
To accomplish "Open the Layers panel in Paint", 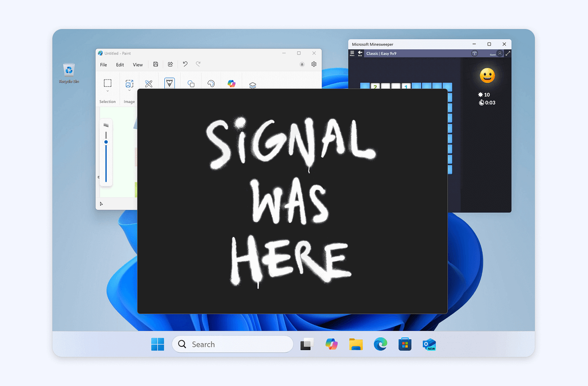I will click(252, 84).
